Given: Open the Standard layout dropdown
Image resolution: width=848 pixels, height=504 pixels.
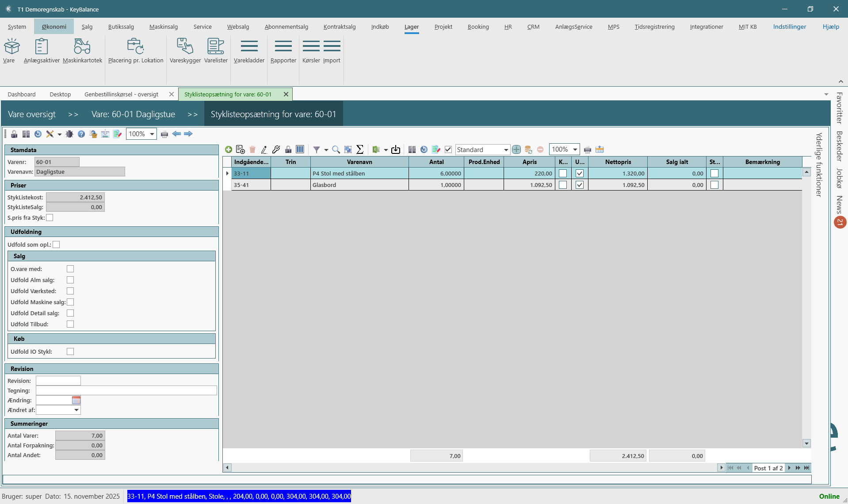Looking at the screenshot, I should click(x=506, y=150).
